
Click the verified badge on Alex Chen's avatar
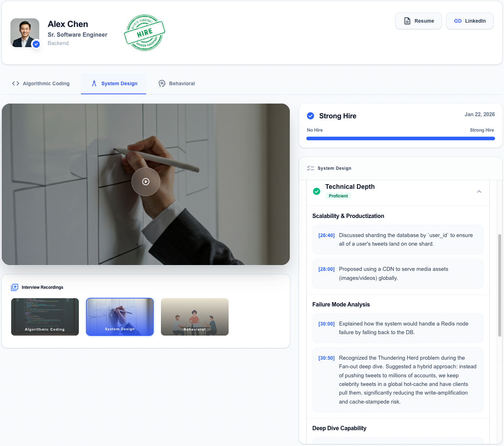pyautogui.click(x=36, y=44)
